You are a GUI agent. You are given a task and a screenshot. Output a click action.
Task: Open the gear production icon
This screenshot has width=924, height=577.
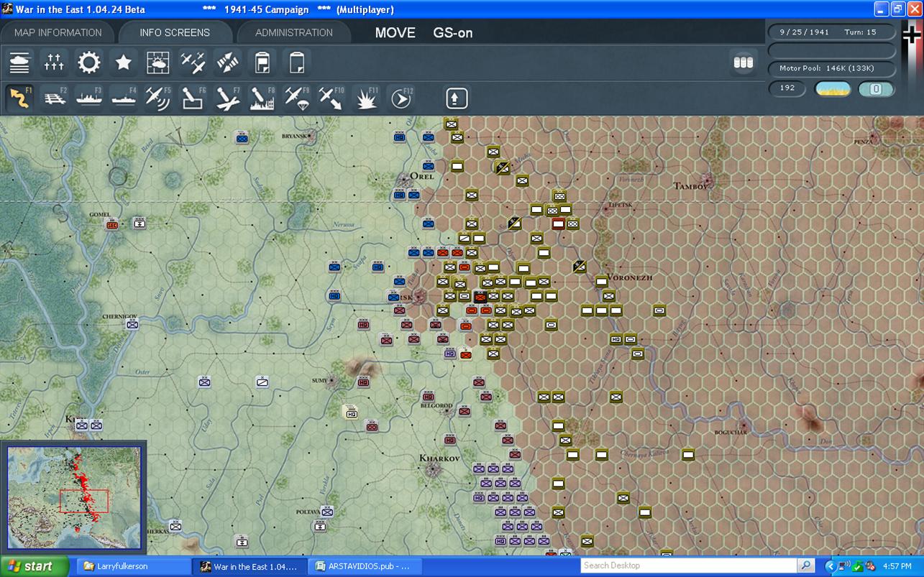89,63
